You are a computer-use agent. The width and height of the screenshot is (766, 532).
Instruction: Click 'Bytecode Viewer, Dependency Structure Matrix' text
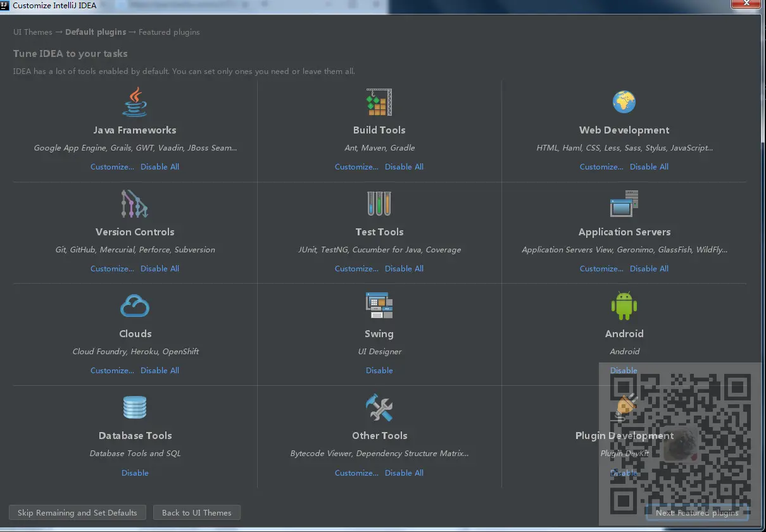tap(379, 454)
